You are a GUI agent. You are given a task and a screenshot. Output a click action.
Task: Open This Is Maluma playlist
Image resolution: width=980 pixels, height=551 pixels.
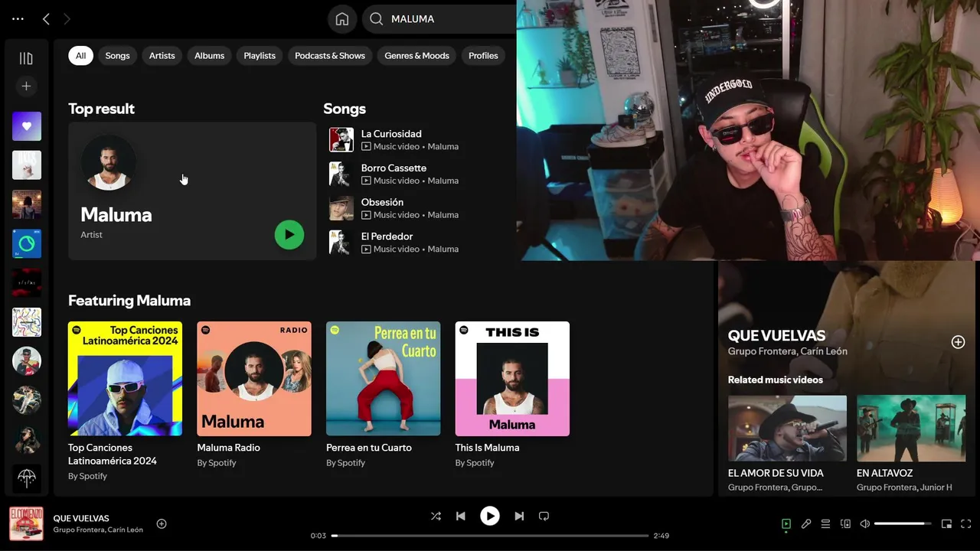pyautogui.click(x=512, y=379)
